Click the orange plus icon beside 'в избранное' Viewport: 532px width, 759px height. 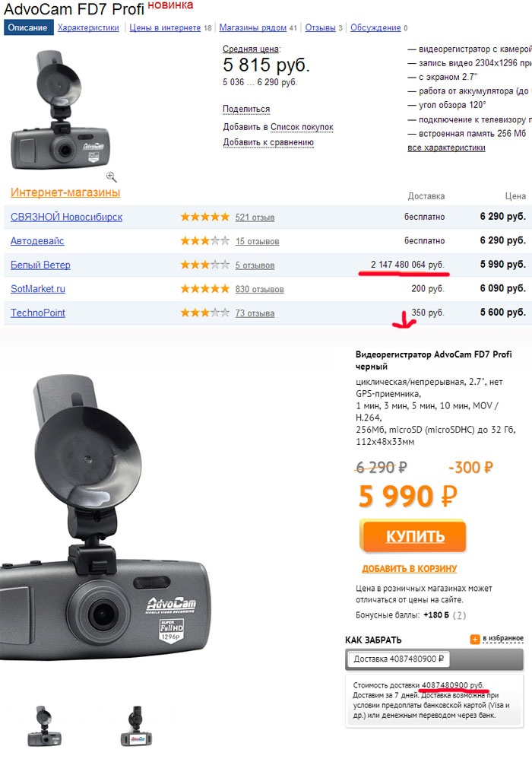475,640
